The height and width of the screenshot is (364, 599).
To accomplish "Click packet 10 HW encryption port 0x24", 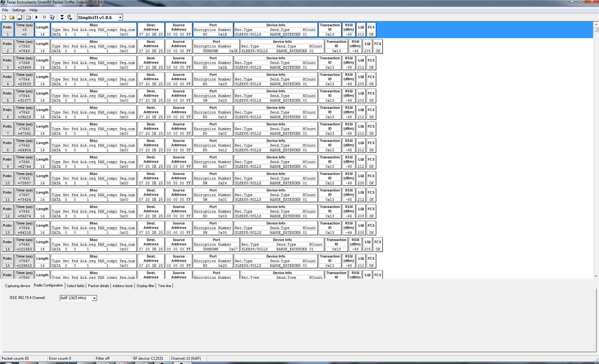I will 223,183.
